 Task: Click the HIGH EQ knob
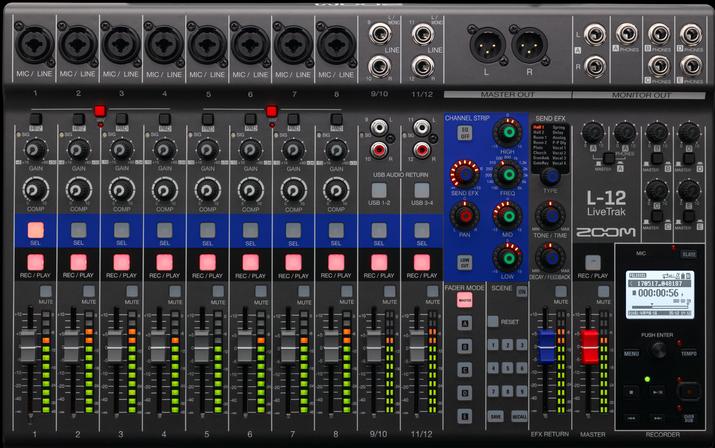point(508,132)
